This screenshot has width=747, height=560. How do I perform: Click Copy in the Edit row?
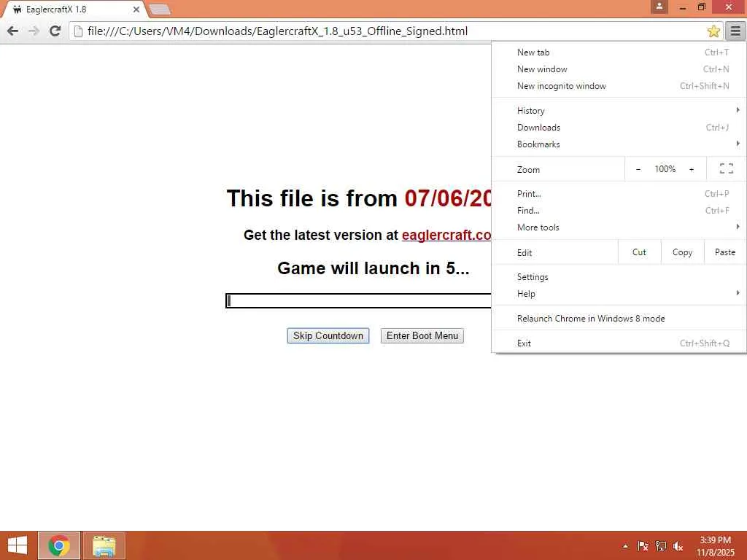pos(682,252)
